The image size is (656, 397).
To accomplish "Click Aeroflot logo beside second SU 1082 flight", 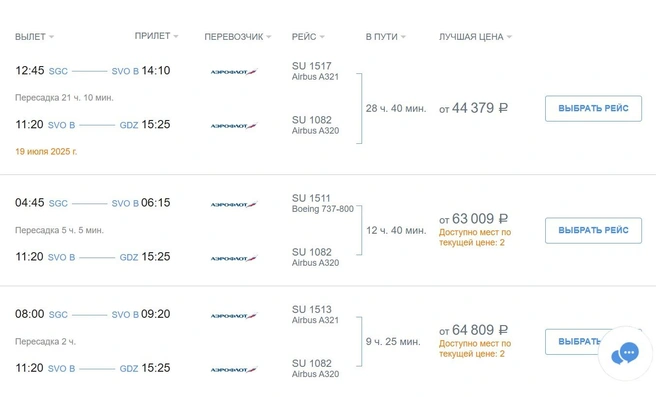I will [234, 258].
